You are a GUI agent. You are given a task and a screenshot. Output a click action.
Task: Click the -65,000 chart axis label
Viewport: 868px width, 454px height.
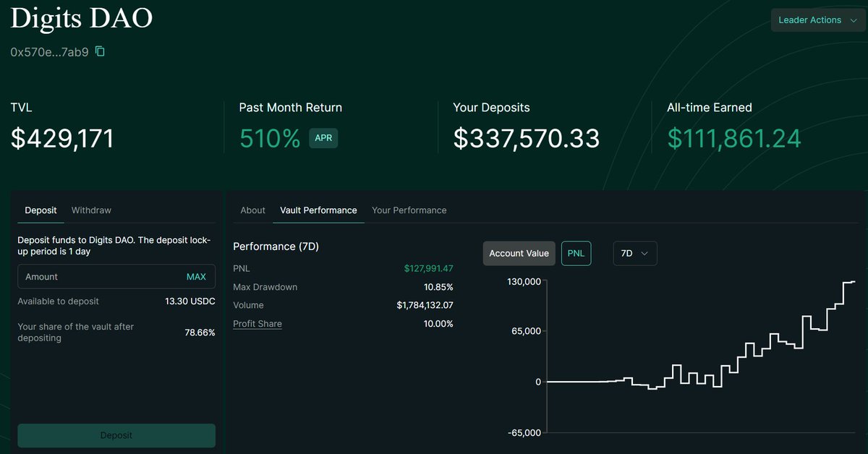(x=524, y=432)
